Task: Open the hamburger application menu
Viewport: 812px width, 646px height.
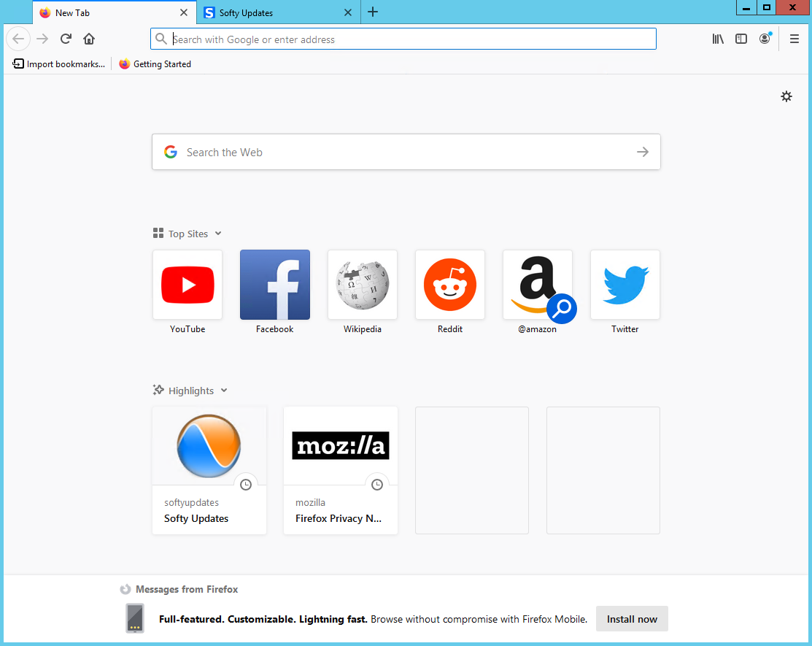Action: click(x=794, y=39)
